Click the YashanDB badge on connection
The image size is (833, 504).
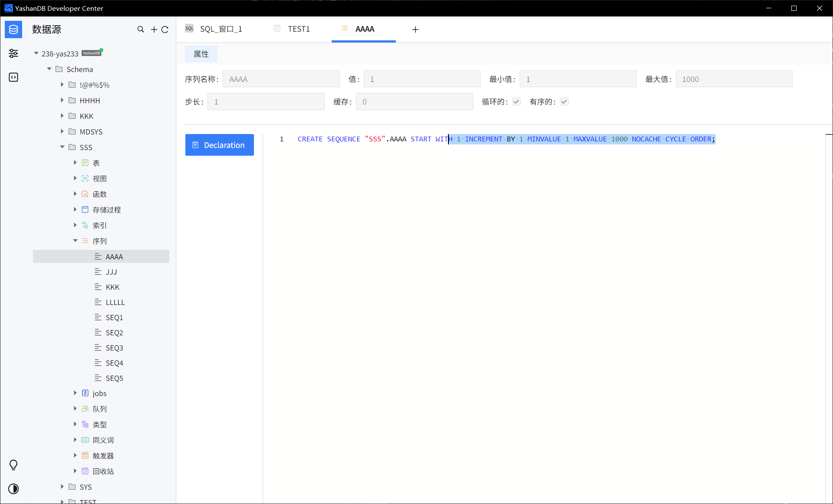(x=92, y=53)
